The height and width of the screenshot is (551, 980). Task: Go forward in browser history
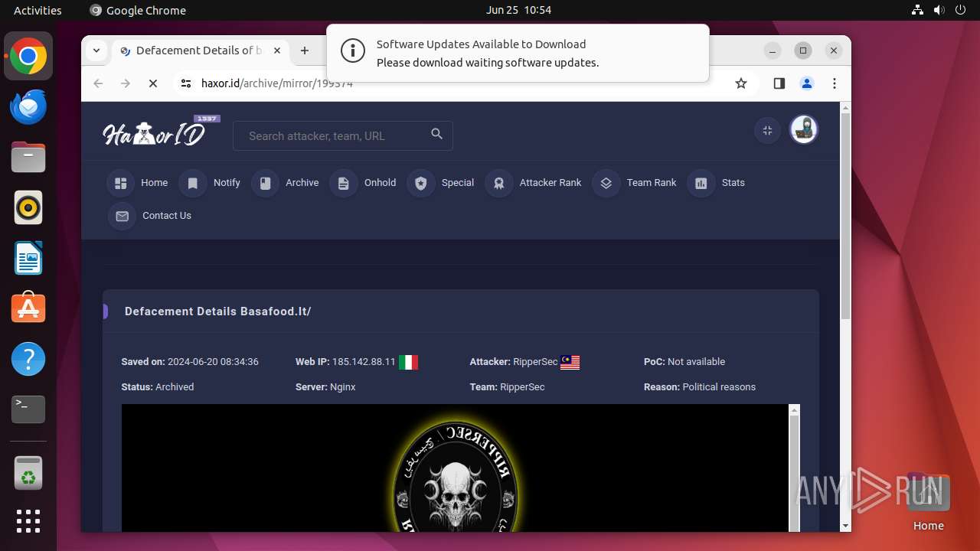coord(126,83)
